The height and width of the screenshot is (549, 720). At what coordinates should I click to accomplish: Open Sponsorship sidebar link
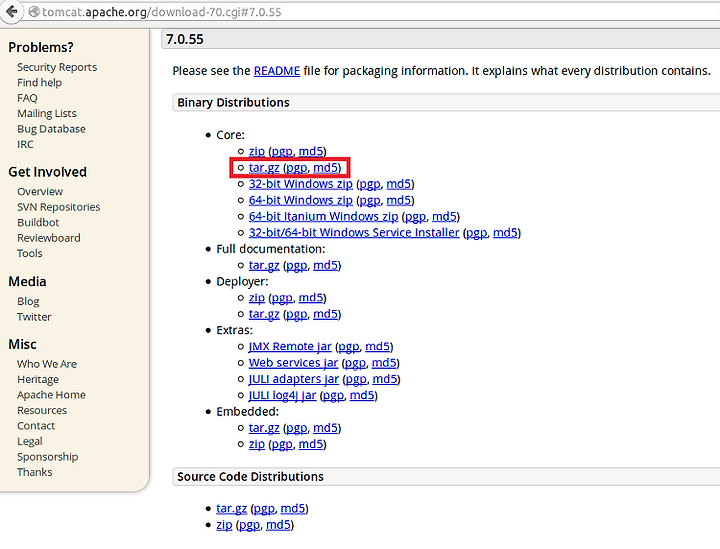click(x=48, y=457)
